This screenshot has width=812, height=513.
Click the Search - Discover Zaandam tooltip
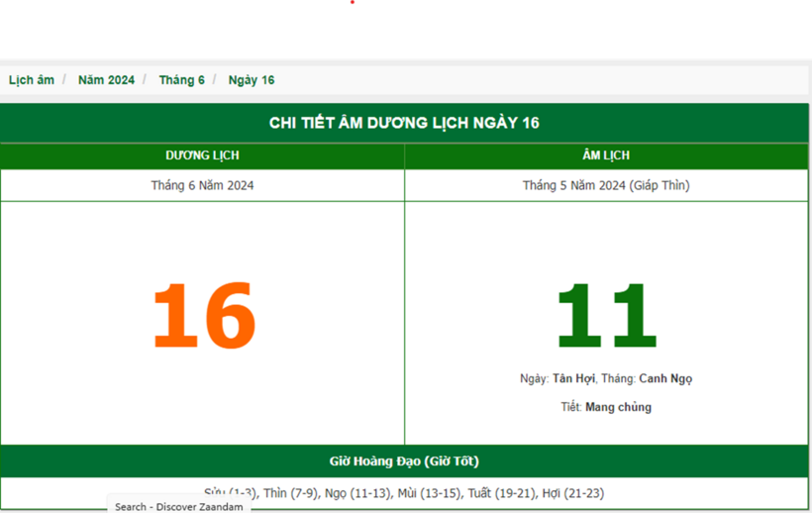click(x=179, y=506)
